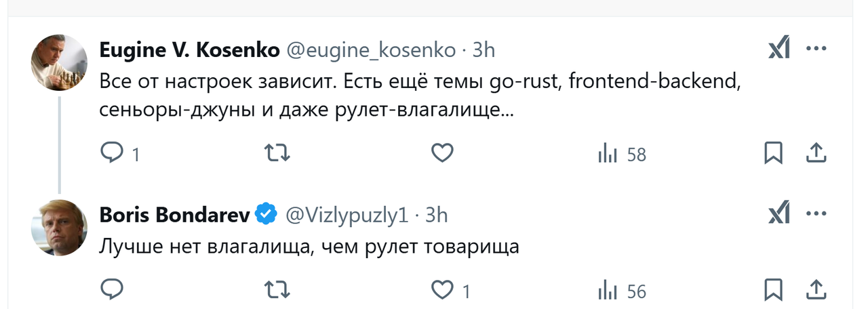This screenshot has width=868, height=309.
Task: Open the @Vizlypuzly1 profile handle
Action: 347,215
